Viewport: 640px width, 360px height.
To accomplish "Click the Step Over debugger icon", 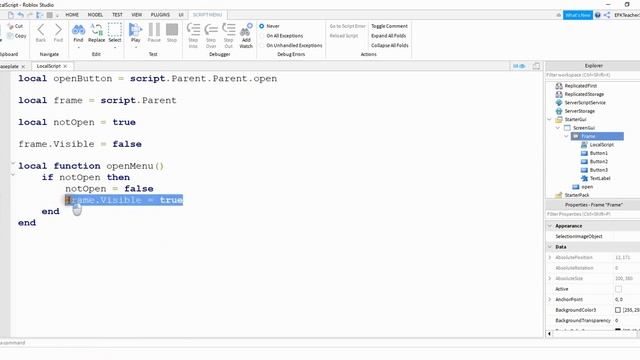I will click(211, 30).
